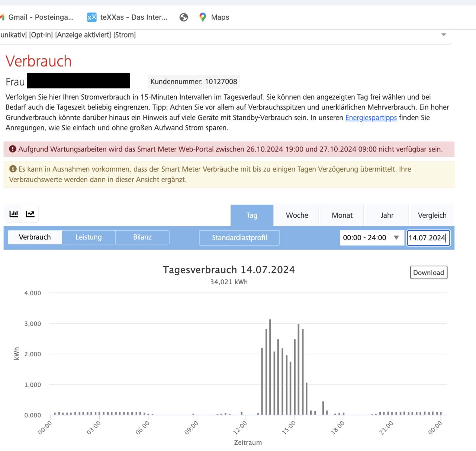The image size is (476, 451).
Task: Switch to the Bilanz view
Action: [x=142, y=237]
